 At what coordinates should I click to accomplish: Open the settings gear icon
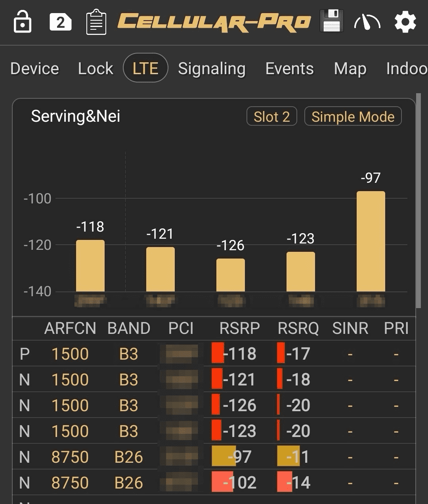pyautogui.click(x=405, y=22)
